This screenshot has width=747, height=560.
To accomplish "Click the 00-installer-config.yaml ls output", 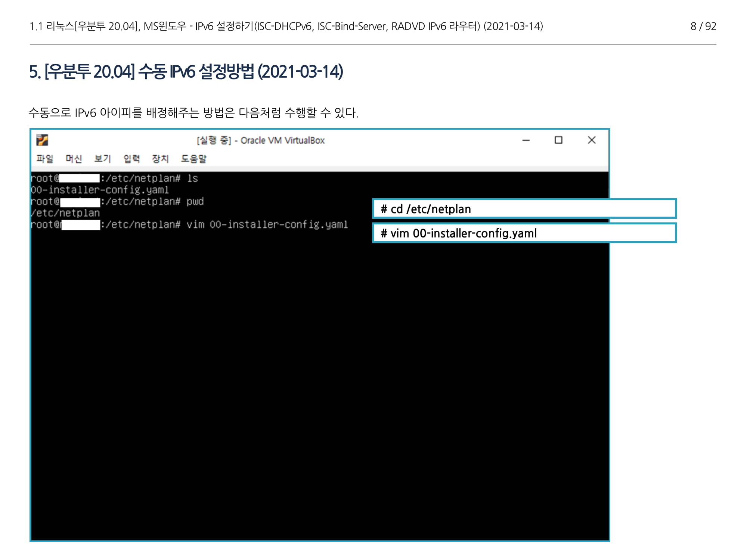I will coord(100,190).
